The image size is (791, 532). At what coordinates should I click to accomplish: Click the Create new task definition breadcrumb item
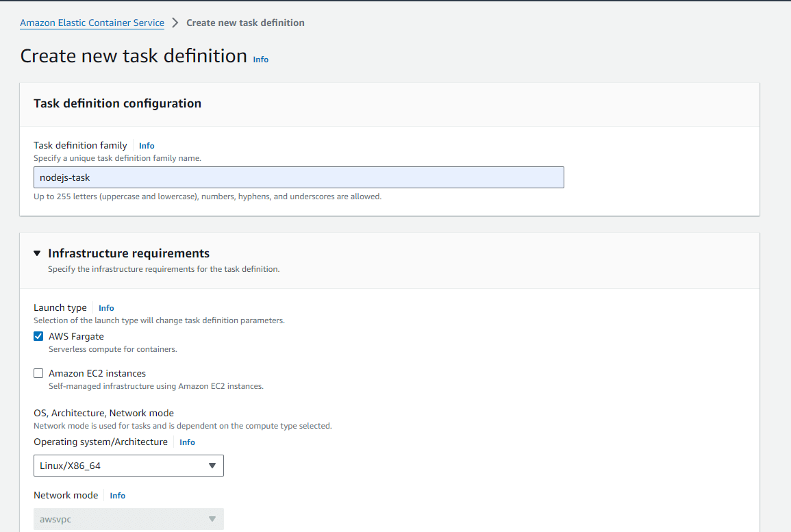click(245, 22)
